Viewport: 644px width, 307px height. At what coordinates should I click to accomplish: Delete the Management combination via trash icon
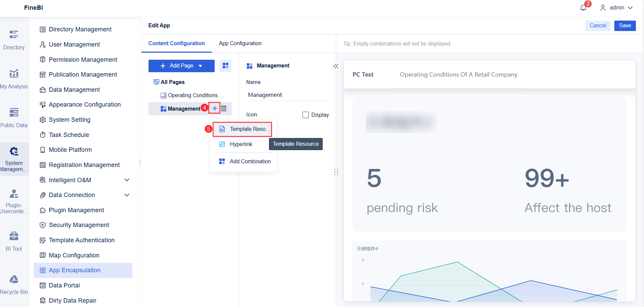[224, 108]
